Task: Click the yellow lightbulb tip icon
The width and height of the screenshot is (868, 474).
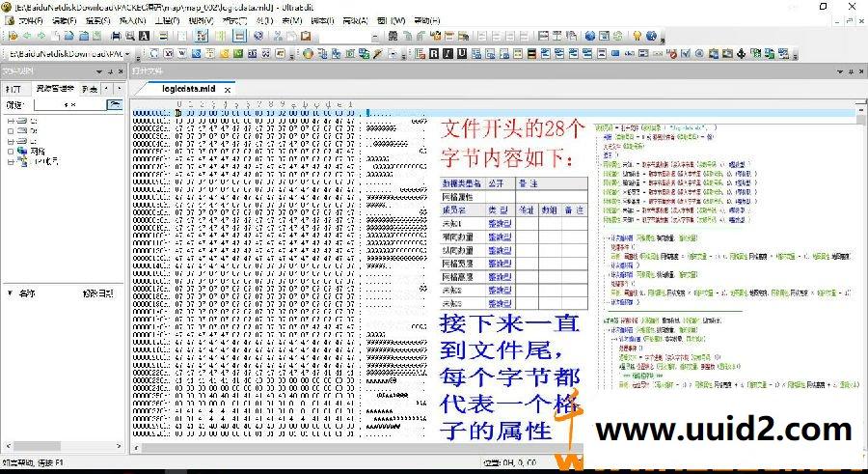Action: tap(637, 36)
